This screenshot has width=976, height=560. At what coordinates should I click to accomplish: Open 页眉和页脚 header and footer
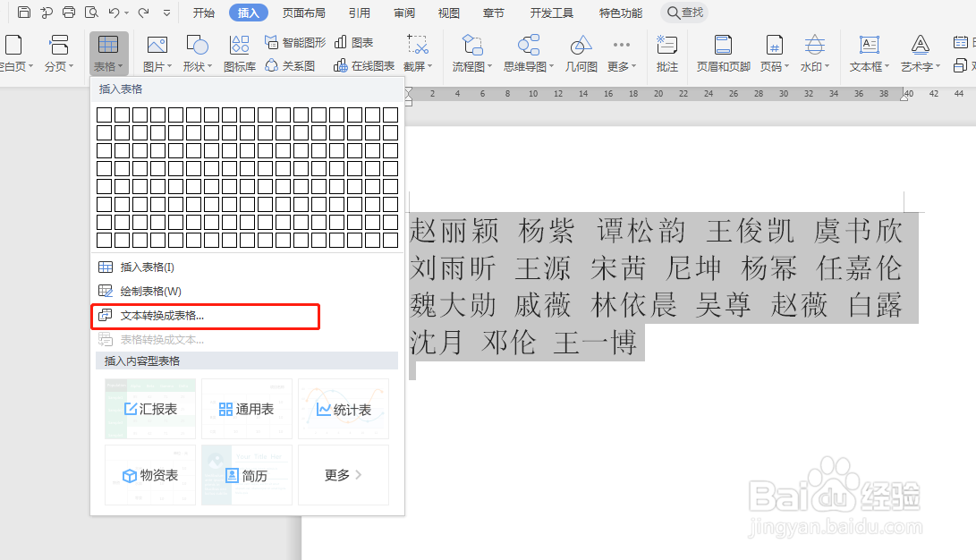[724, 53]
